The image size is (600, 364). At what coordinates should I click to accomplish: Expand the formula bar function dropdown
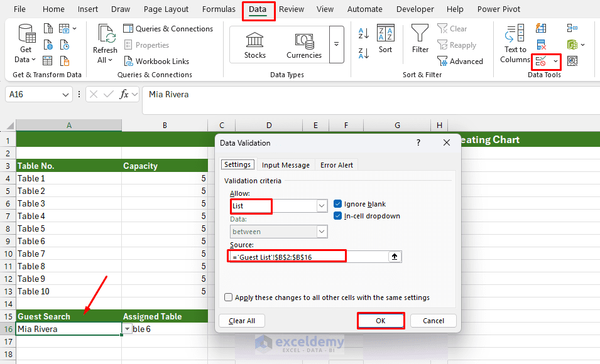[134, 94]
